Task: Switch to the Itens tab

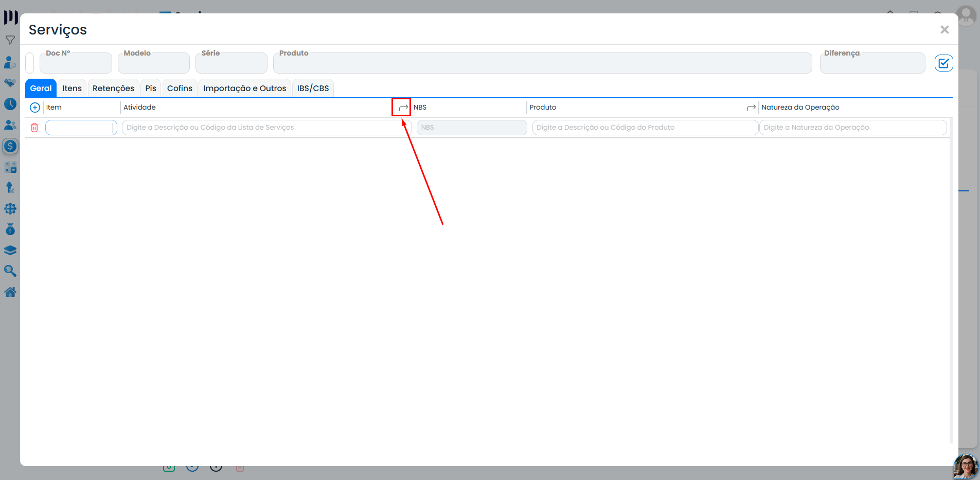Action: point(72,88)
